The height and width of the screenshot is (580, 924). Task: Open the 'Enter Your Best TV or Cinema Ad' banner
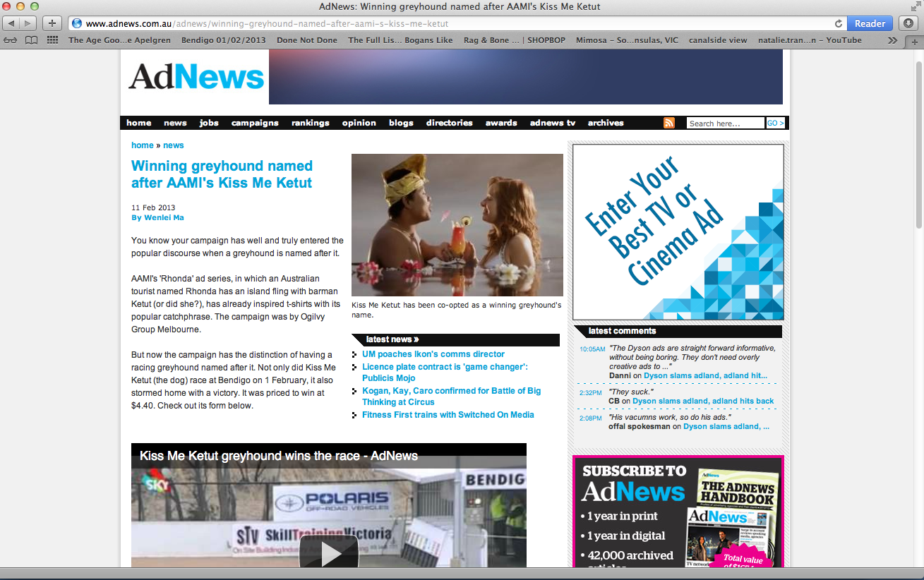[x=678, y=232]
